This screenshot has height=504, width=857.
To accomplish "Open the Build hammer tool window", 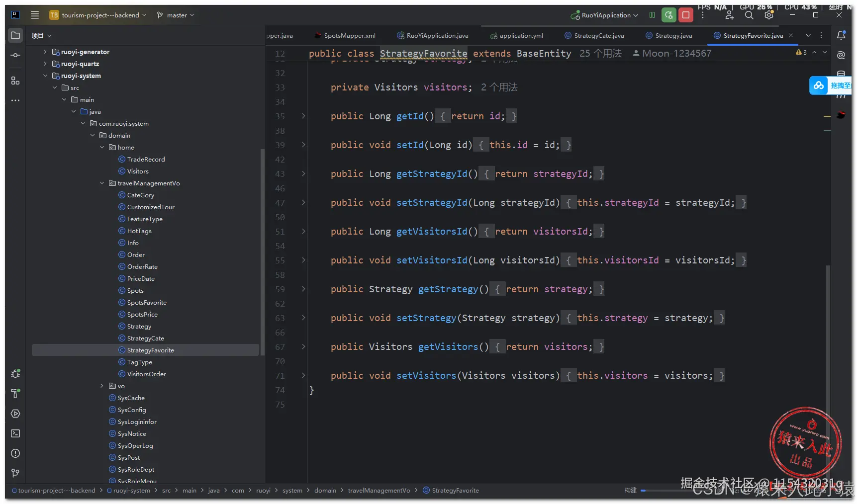I will pyautogui.click(x=15, y=394).
